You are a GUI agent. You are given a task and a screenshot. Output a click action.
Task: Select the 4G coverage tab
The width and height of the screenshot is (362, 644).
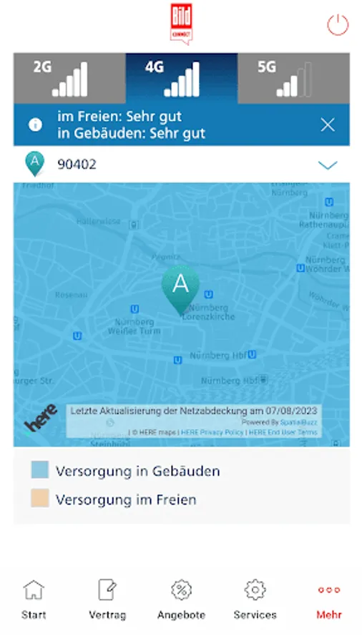pos(182,79)
